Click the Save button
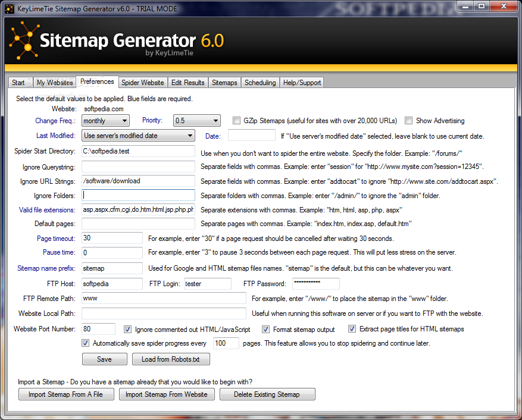 [x=105, y=359]
